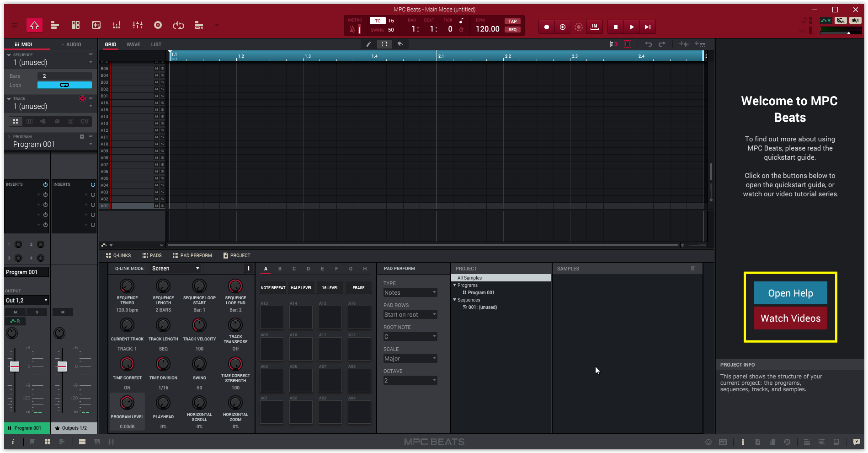Viewport: 868px width, 453px height.
Task: Click the overdub button in transport
Action: click(563, 27)
